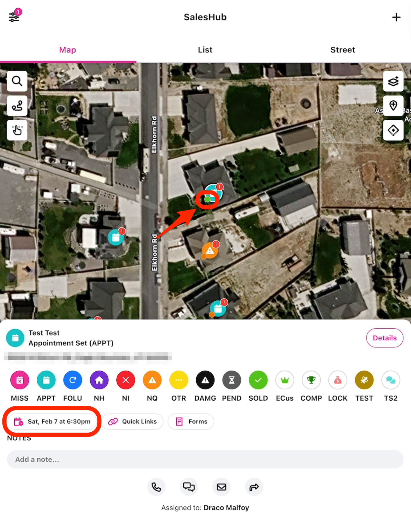This screenshot has height=532, width=411.
Task: Open the Forms list
Action: 191,422
